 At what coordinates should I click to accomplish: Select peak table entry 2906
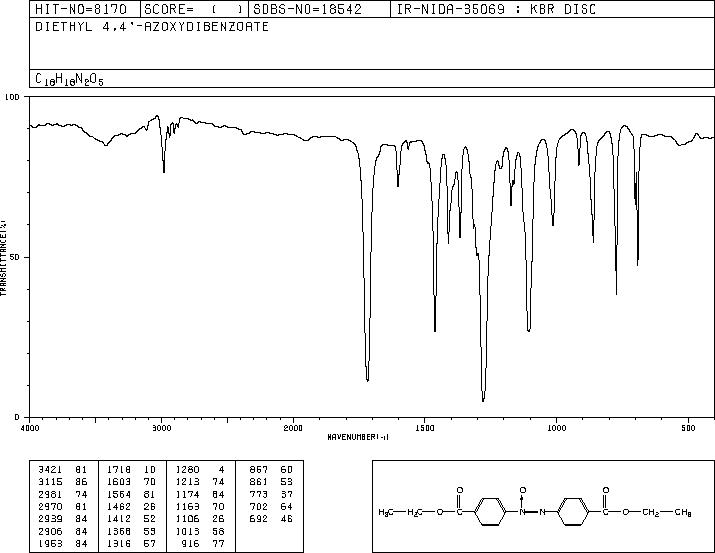(50, 531)
